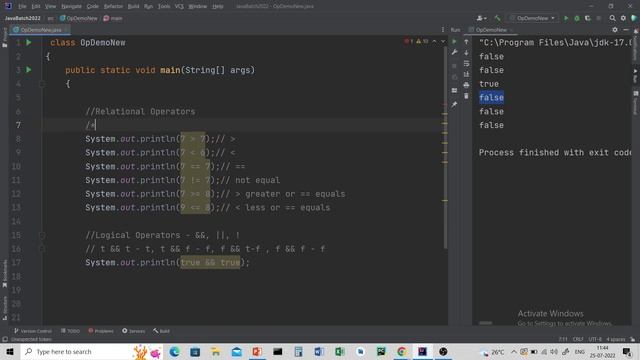
Task: Pin the Run tab with pin icon
Action: click(454, 104)
